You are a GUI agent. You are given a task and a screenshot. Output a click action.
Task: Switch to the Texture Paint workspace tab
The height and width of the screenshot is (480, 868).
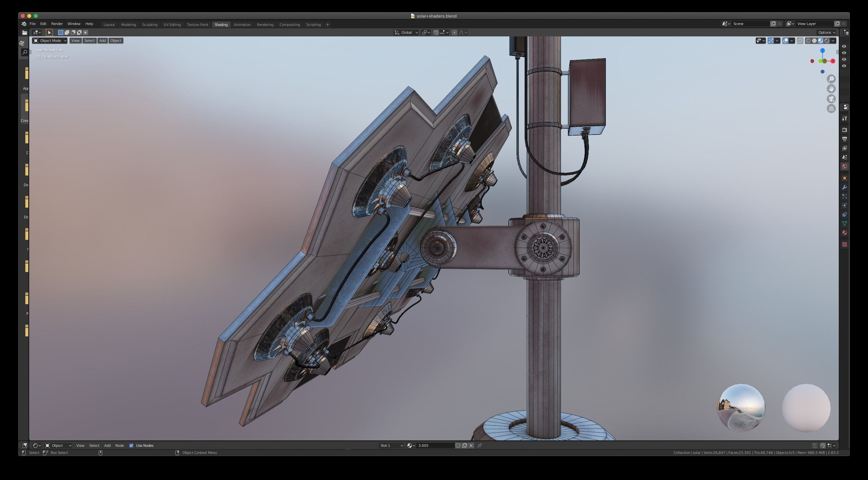(x=198, y=25)
